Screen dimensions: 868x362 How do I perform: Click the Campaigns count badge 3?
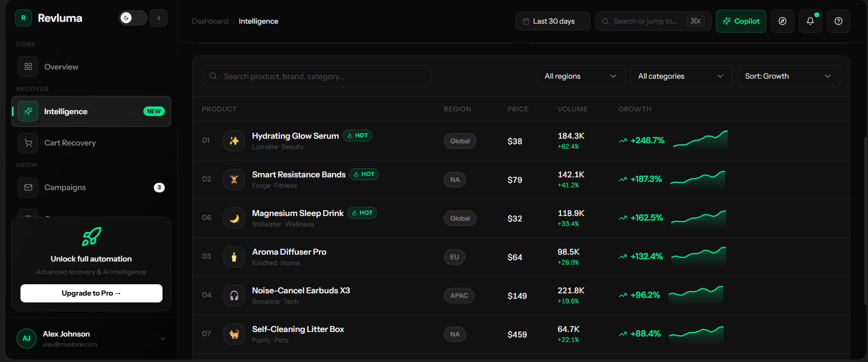[159, 187]
